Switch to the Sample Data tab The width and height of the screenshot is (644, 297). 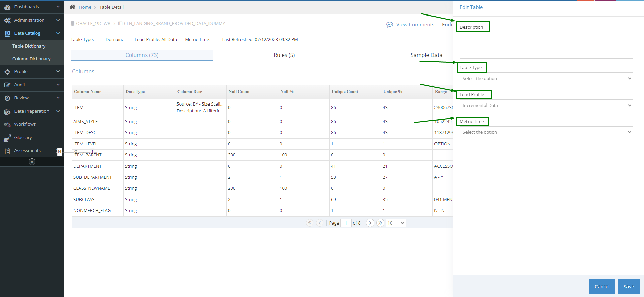426,55
